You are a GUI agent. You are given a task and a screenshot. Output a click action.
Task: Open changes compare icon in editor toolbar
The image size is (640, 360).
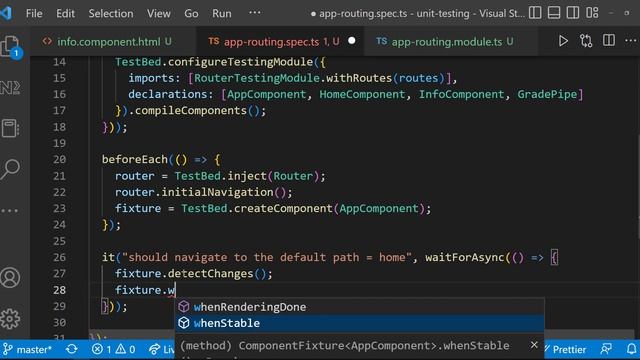point(586,41)
